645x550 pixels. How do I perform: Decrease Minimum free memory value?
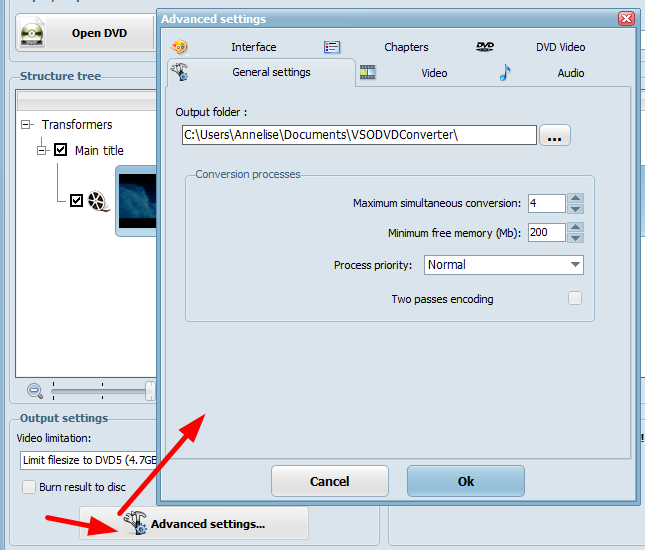[x=575, y=238]
